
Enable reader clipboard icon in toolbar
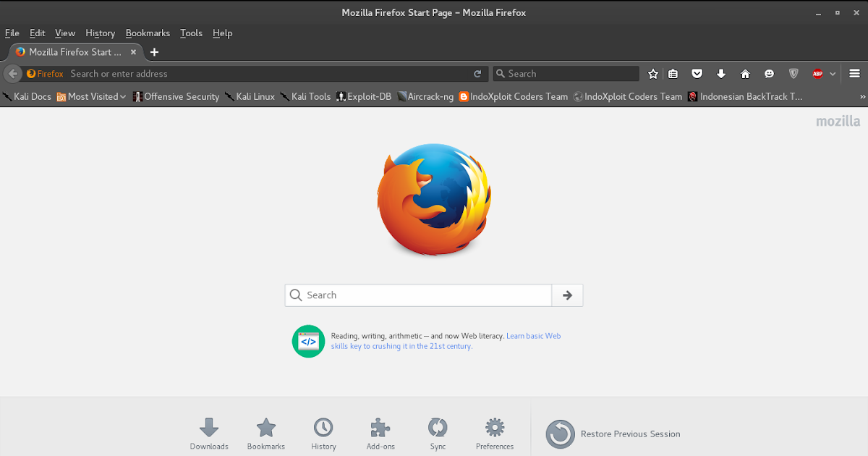(673, 73)
